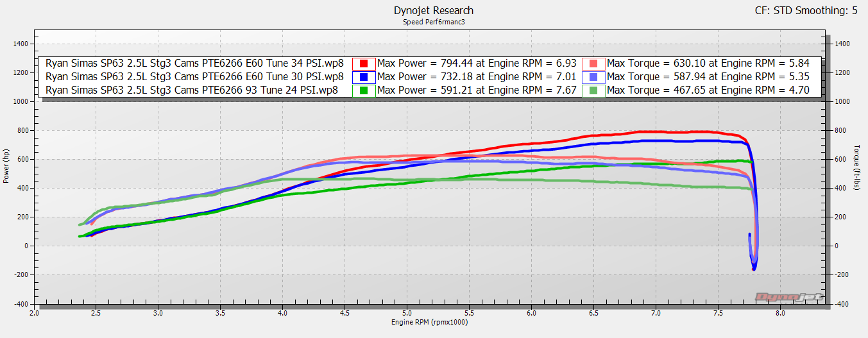Select the light red Max Torque swatch
The width and height of the screenshot is (868, 338).
pos(593,63)
